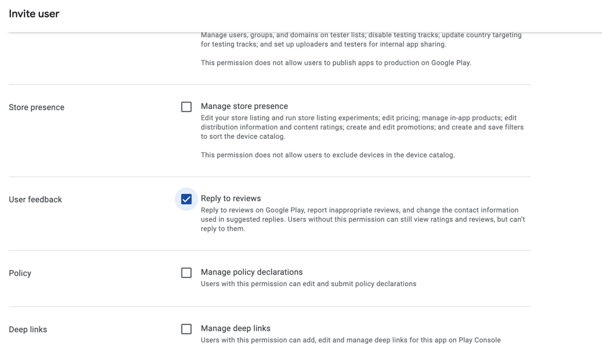Select the 'Policy' section heading
The height and width of the screenshot is (364, 602).
(20, 273)
